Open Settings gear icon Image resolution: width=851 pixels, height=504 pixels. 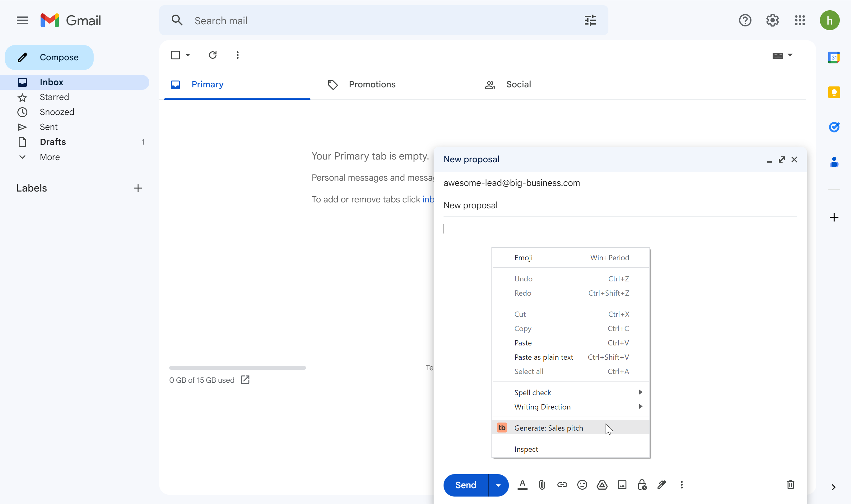[x=772, y=21]
